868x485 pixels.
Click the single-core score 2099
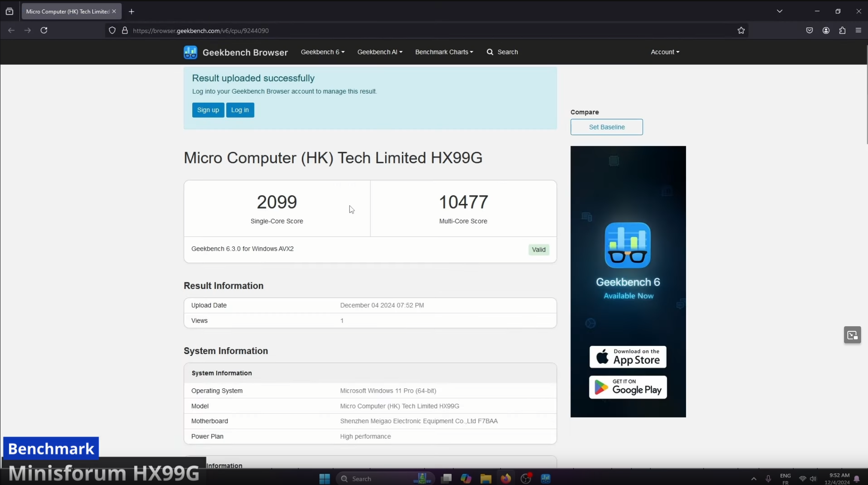pyautogui.click(x=276, y=202)
